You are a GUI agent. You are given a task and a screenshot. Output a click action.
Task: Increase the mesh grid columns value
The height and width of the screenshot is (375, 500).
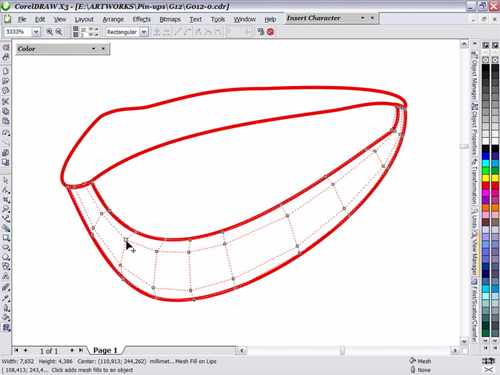coord(96,29)
